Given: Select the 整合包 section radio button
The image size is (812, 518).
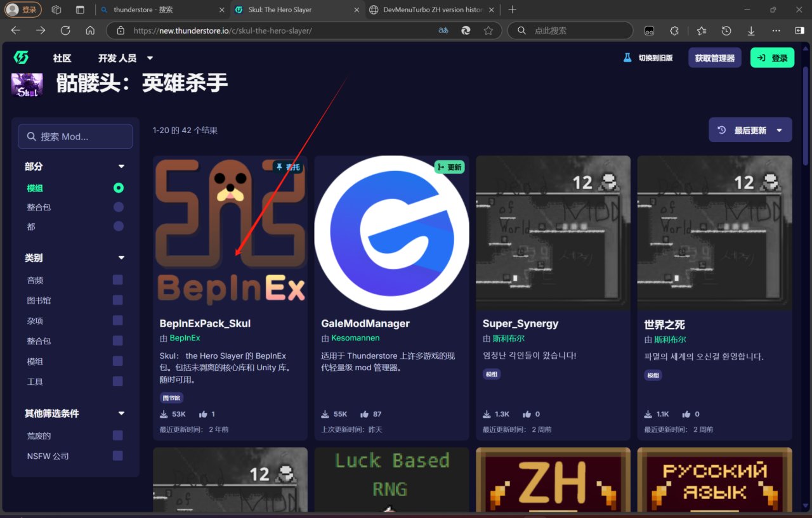Looking at the screenshot, I should coord(118,207).
